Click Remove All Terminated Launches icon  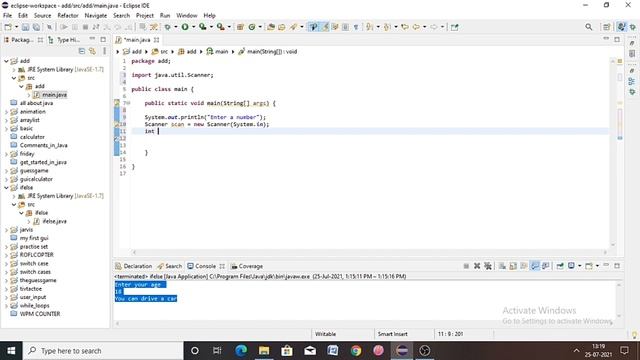pyautogui.click(x=488, y=266)
